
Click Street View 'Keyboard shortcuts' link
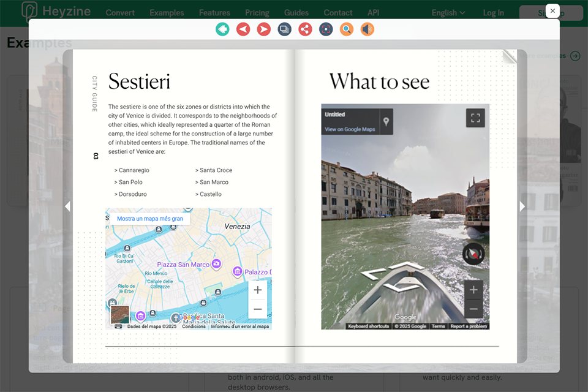click(368, 326)
